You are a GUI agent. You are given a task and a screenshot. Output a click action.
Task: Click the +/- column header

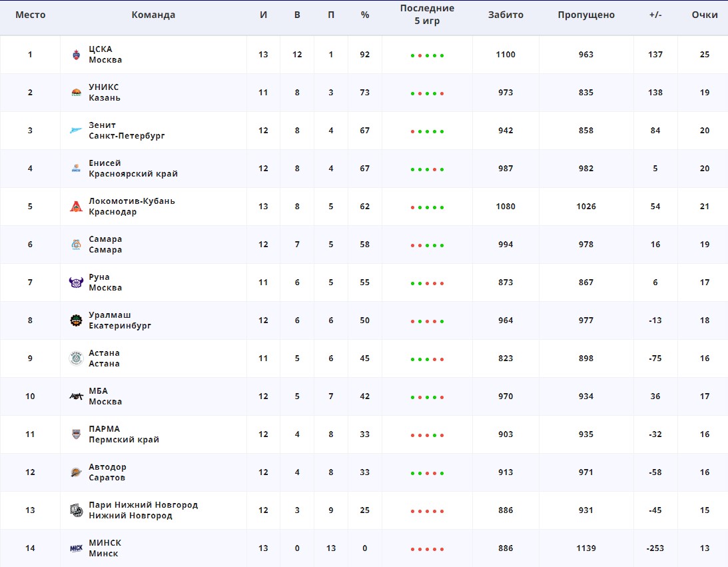click(655, 15)
